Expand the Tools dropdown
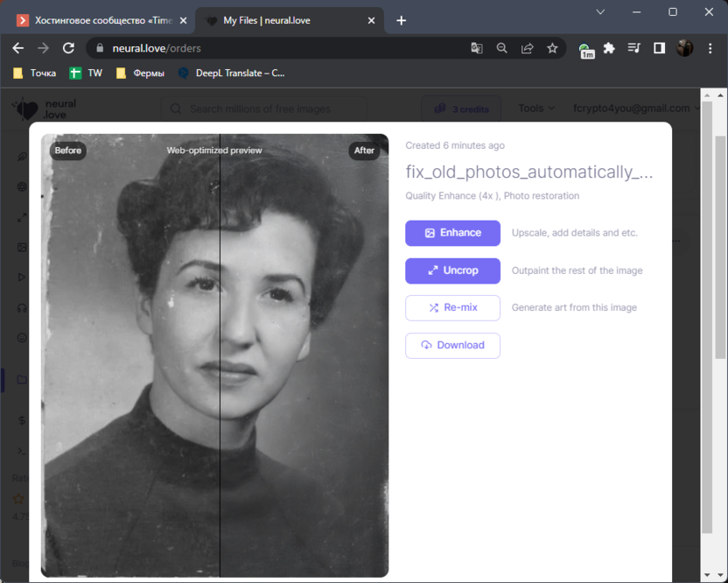 tap(535, 109)
